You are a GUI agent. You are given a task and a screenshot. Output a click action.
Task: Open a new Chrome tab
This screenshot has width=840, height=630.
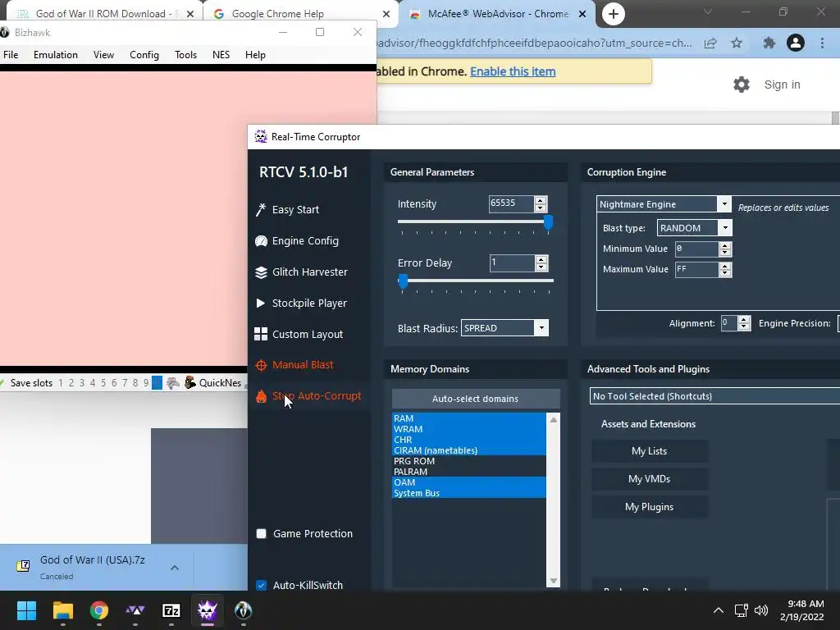tap(614, 14)
